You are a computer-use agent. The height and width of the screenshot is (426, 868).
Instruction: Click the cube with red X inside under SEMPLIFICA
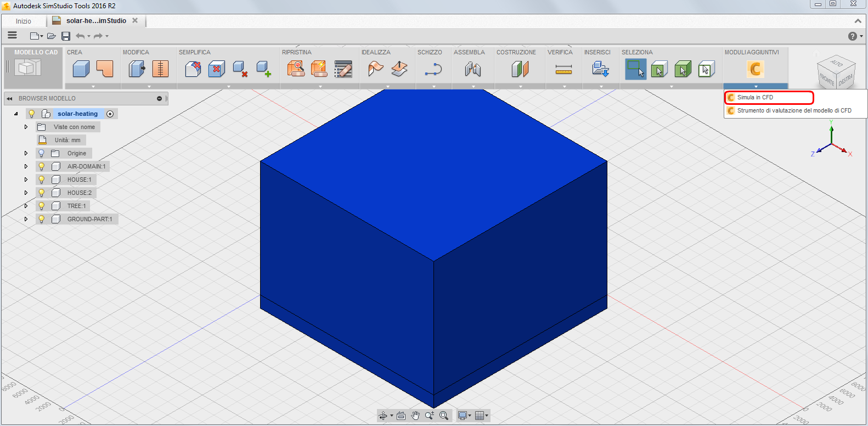[x=217, y=69]
